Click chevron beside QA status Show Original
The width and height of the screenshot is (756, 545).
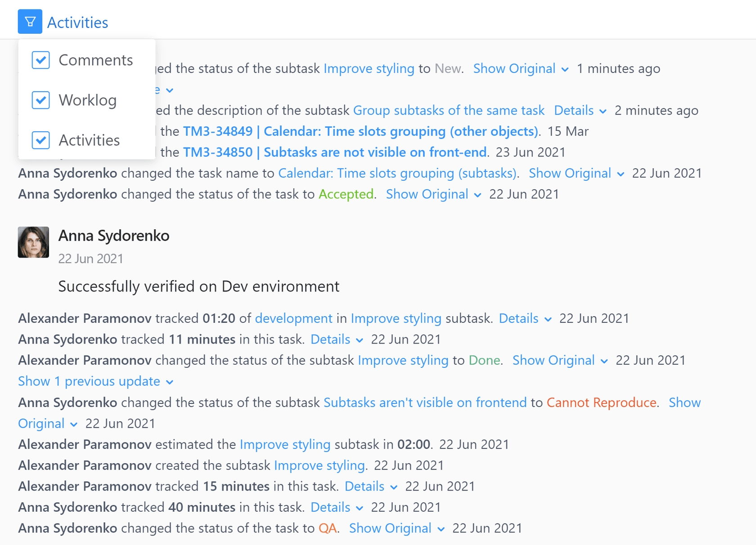coord(441,529)
